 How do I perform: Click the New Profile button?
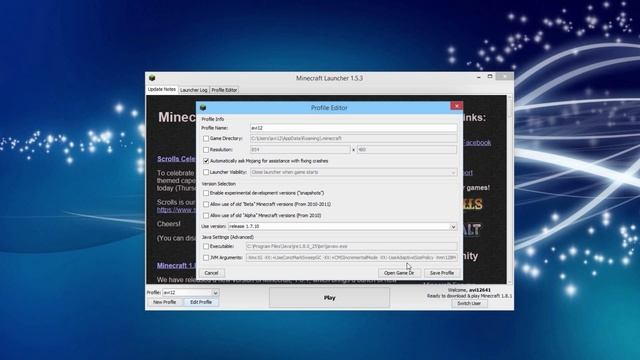pyautogui.click(x=164, y=302)
